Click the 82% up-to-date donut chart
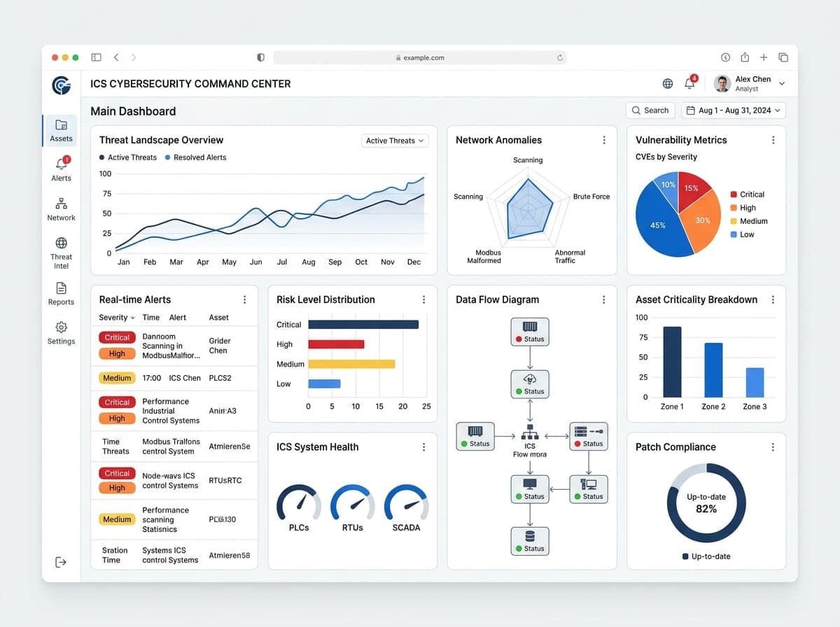The image size is (840, 627). [706, 503]
